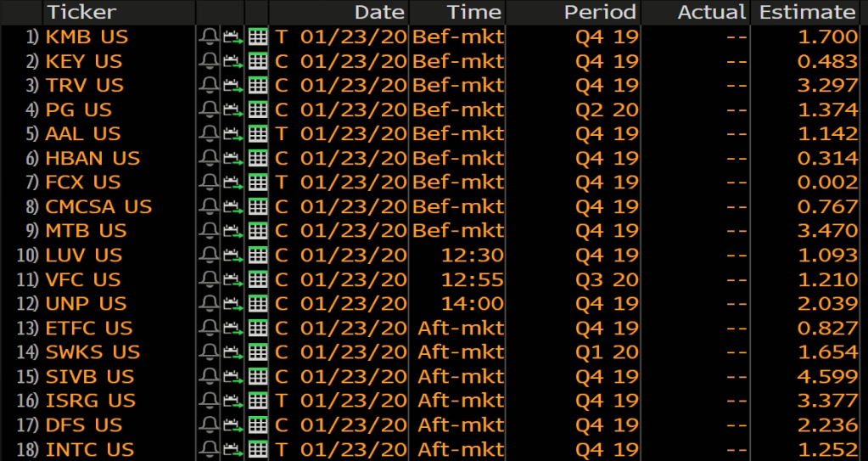868x461 pixels.
Task: Select the SWKS US ticker
Action: (x=93, y=352)
